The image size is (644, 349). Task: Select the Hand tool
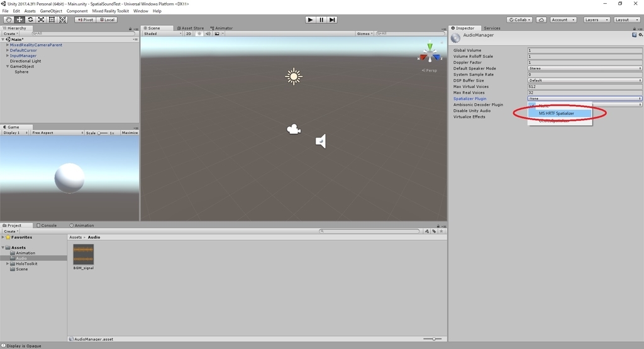click(x=8, y=19)
